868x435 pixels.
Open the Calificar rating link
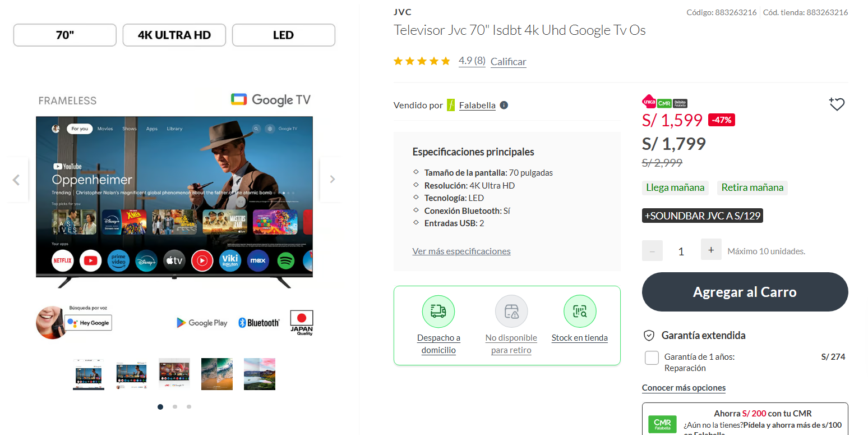[508, 62]
